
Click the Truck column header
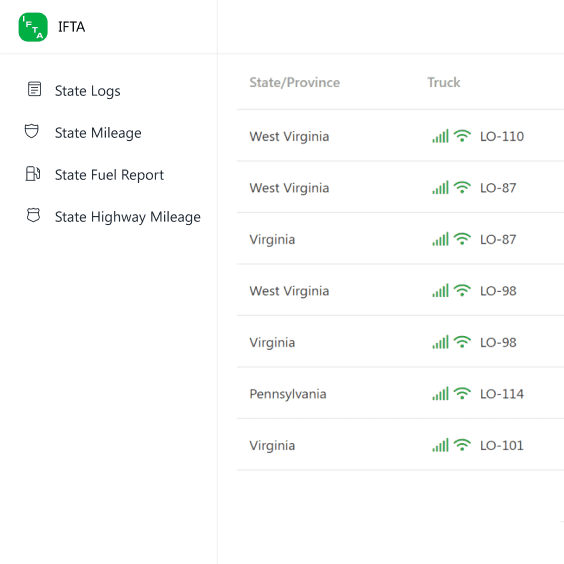(444, 82)
